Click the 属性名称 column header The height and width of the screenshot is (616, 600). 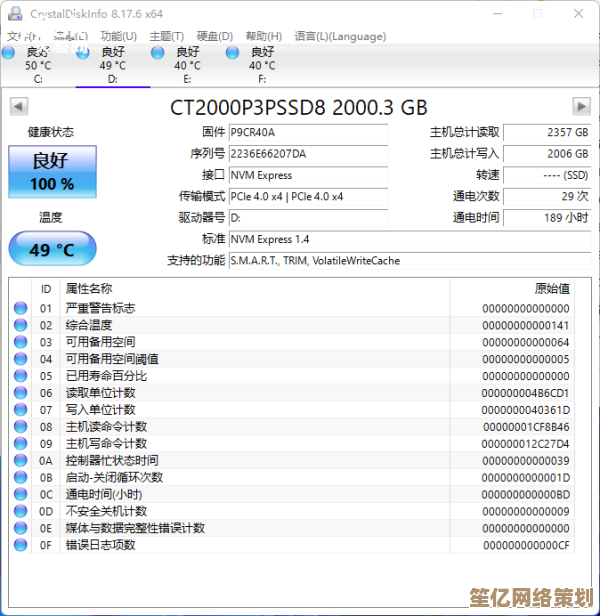255,289
